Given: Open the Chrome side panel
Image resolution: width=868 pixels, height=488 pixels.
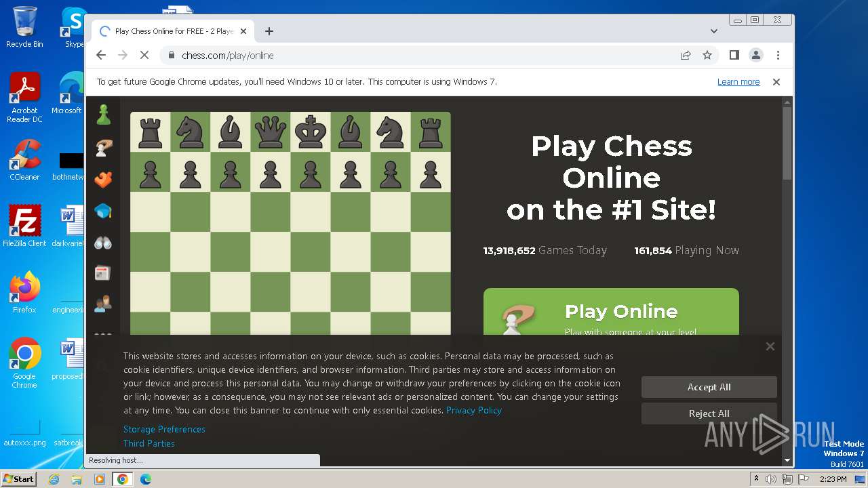Looking at the screenshot, I should pyautogui.click(x=734, y=55).
